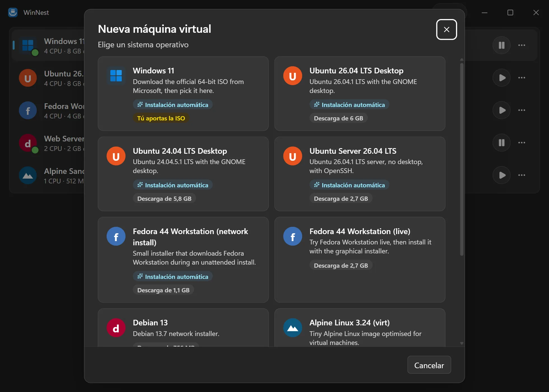The width and height of the screenshot is (549, 392).
Task: Pick the Ubuntu 24.04 LTS Desktop icon
Action: click(116, 156)
